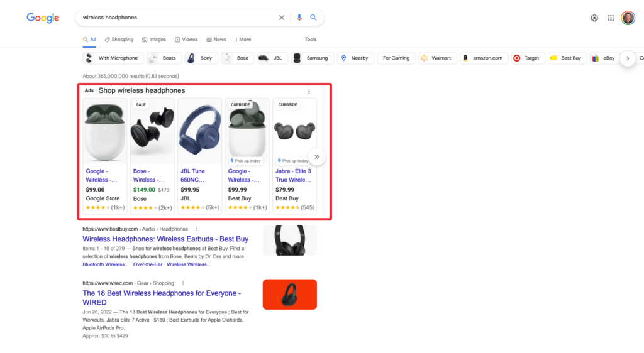Viewport: 644px width, 353px height.
Task: Filter by the Target store chip
Action: coord(528,58)
